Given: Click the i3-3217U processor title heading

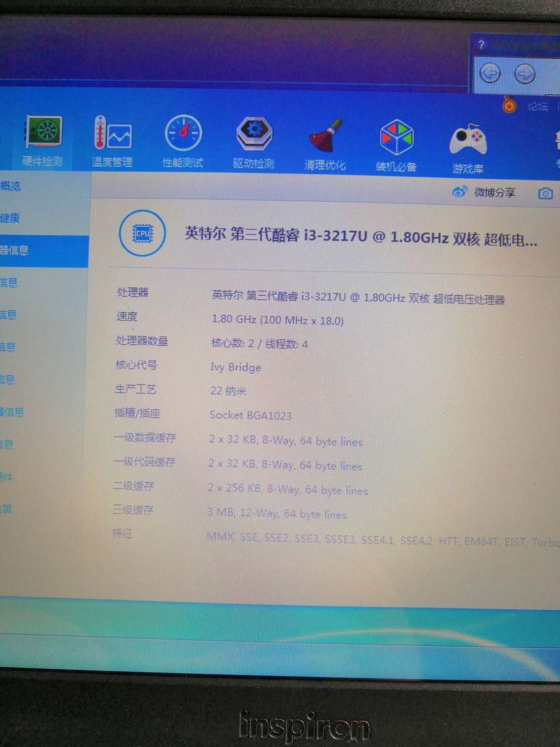Looking at the screenshot, I should [x=361, y=236].
